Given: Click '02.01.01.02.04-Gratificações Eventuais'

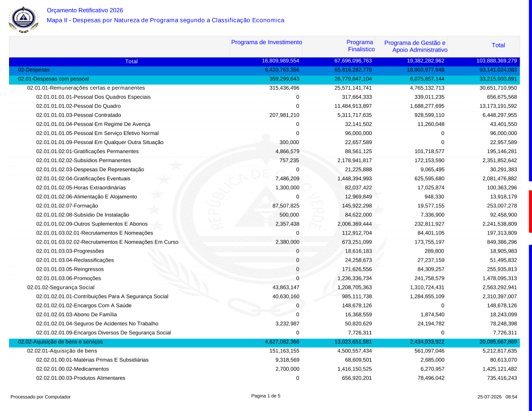Looking at the screenshot, I should pos(83,179).
